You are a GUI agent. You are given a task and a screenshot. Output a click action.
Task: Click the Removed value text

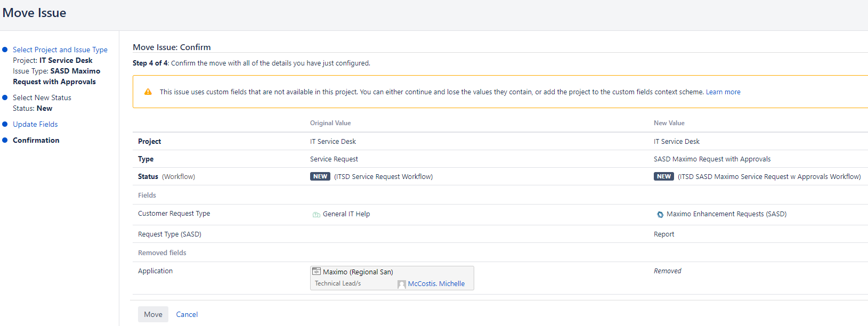667,271
